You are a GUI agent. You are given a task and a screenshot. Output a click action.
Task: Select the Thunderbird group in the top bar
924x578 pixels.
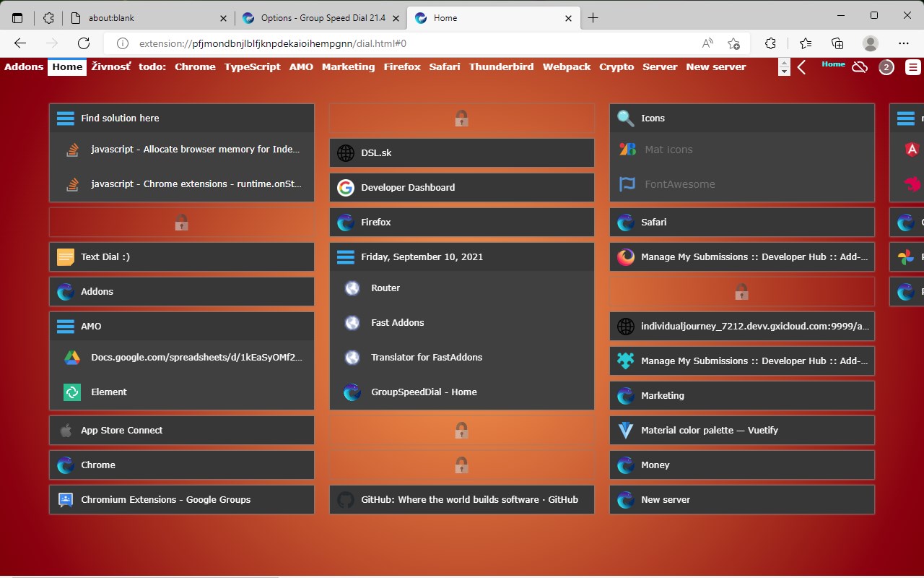click(x=501, y=66)
